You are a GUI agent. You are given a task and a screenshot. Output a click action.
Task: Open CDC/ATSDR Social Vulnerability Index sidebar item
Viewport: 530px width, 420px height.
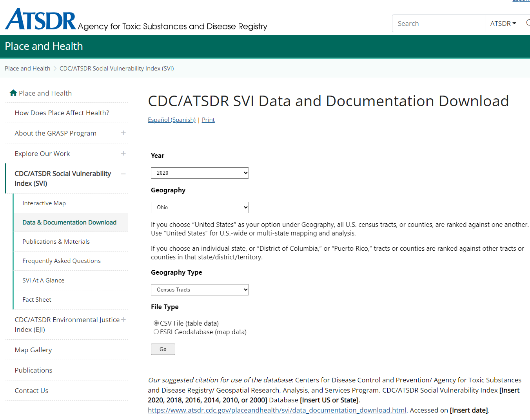tap(63, 178)
